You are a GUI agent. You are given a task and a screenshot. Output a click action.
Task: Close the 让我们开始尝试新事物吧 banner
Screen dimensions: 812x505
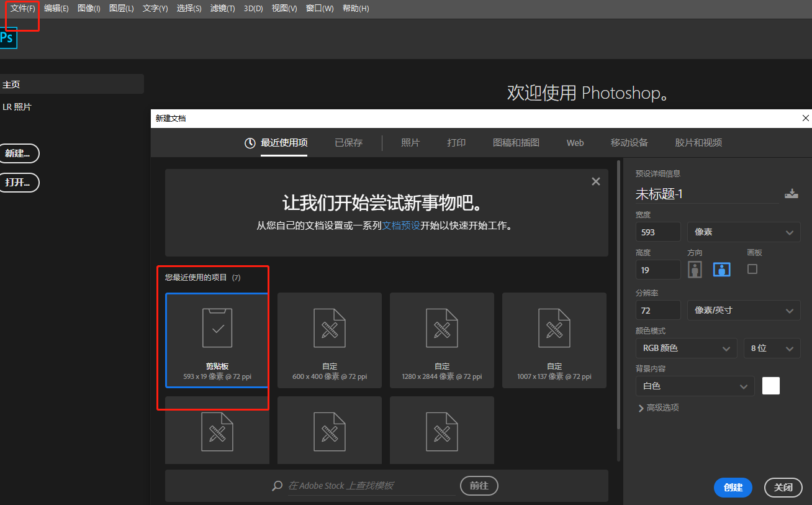[x=596, y=181]
